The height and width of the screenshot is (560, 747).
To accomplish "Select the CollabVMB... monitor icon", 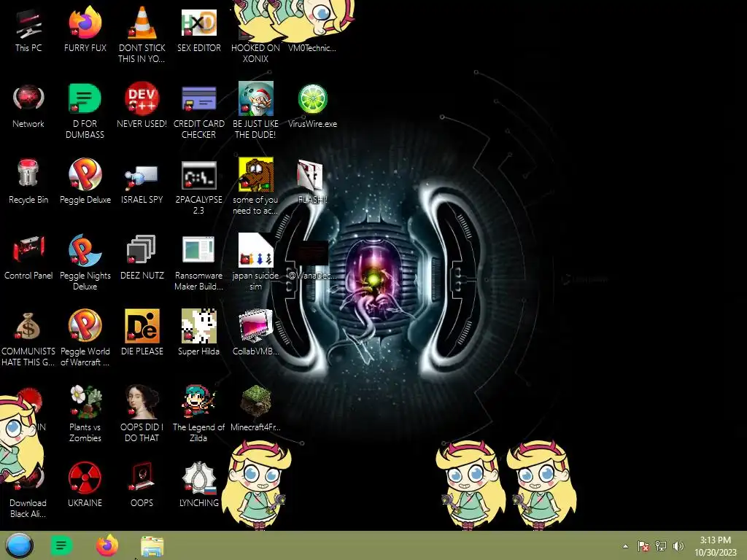I will pyautogui.click(x=256, y=326).
